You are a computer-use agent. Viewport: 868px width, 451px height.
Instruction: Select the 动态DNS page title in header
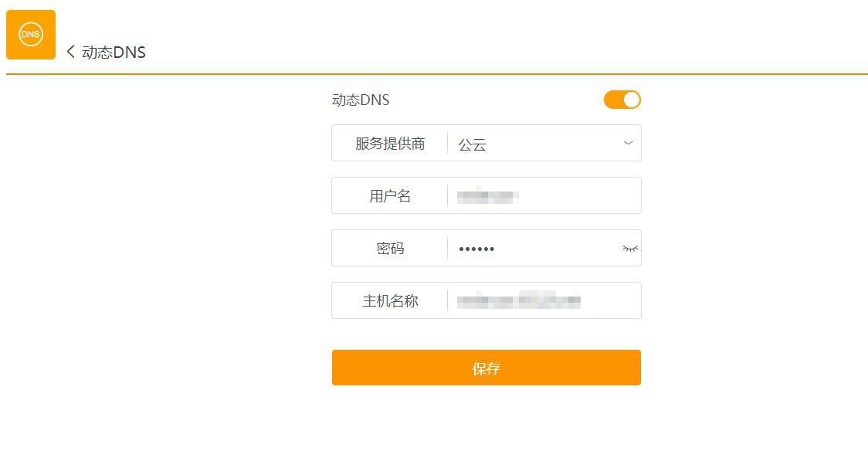[114, 52]
